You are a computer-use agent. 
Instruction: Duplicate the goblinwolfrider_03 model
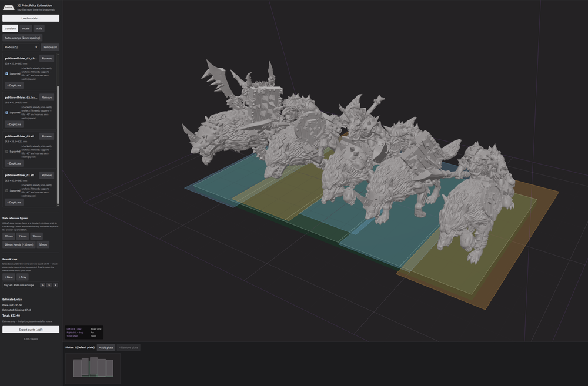[x=14, y=85]
